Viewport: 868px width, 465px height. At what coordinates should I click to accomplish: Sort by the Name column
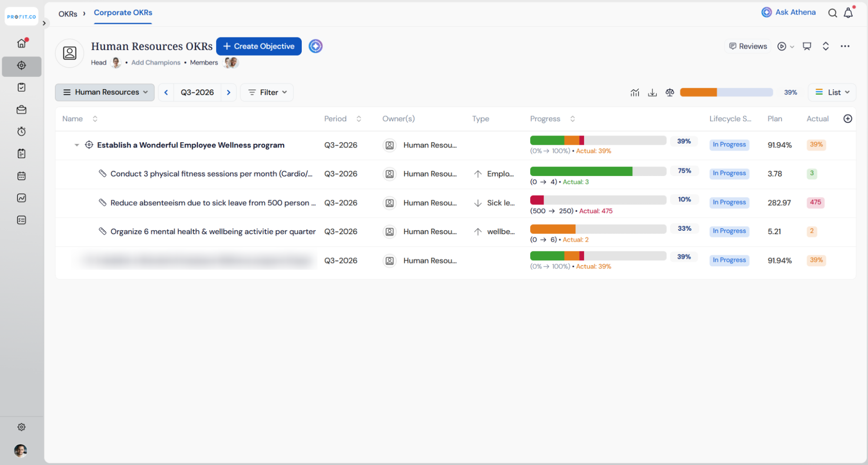[x=95, y=119]
